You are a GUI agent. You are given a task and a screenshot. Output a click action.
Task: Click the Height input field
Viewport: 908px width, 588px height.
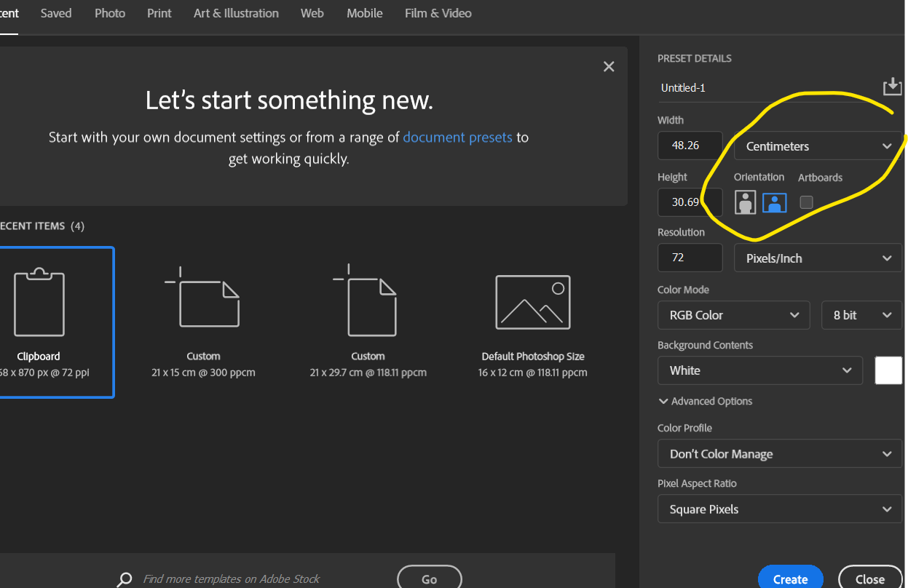point(690,202)
